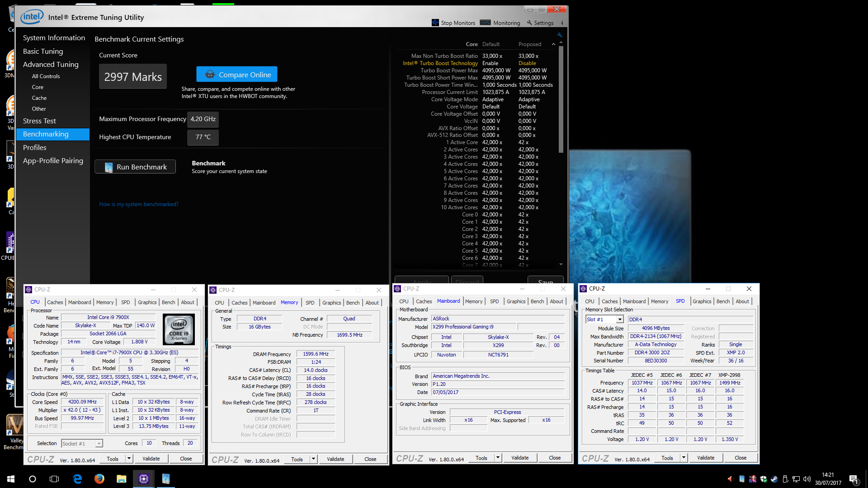Click the Valley Benchmark desktop icon
Viewport: 868px width, 488px height.
click(x=14, y=432)
